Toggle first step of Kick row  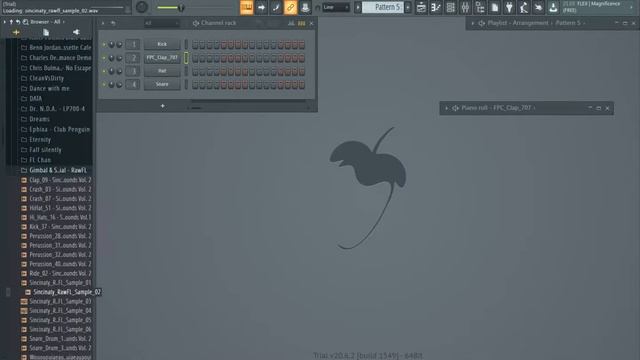point(195,44)
